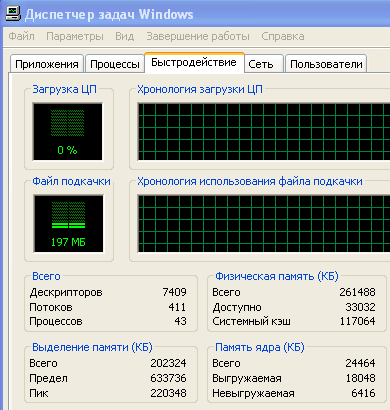Click the Предел value 633736
Image resolution: width=390 pixels, height=410 pixels.
[168, 378]
